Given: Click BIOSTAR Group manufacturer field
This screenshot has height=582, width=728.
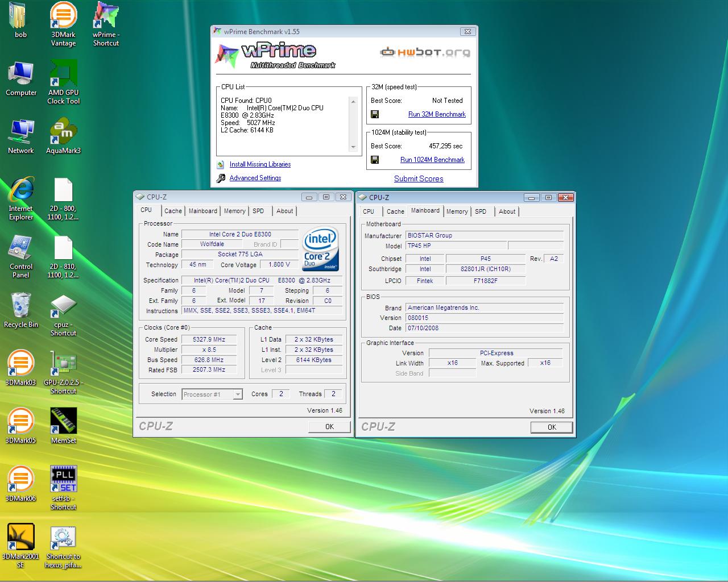Looking at the screenshot, I should [x=485, y=235].
